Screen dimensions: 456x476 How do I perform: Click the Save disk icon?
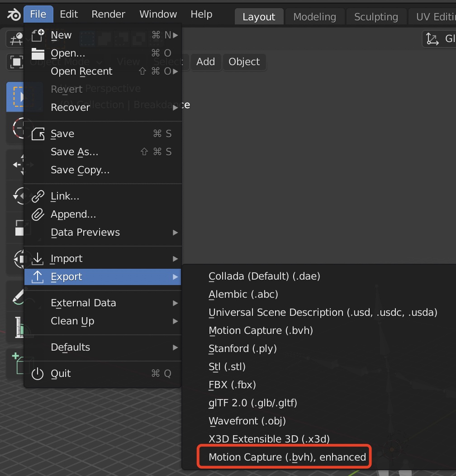(x=38, y=134)
